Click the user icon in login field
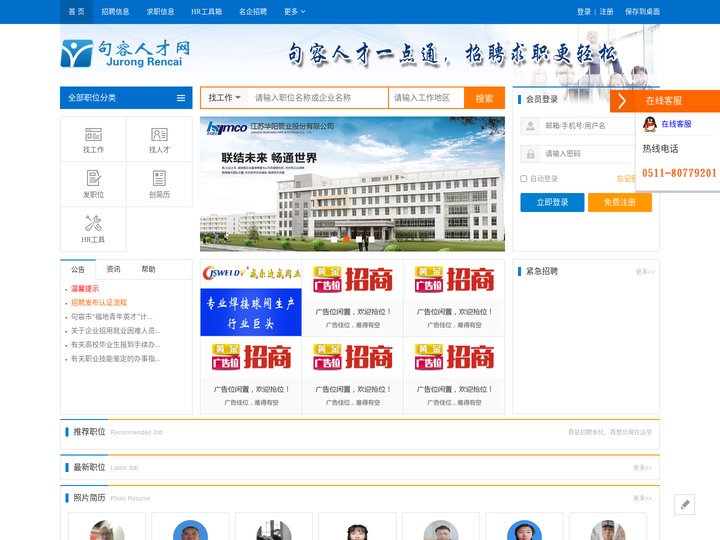Screen dimensions: 720x540 [x=530, y=125]
